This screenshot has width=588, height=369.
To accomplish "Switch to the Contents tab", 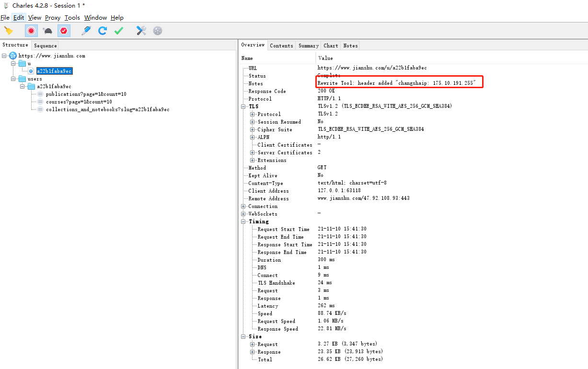I will point(281,46).
